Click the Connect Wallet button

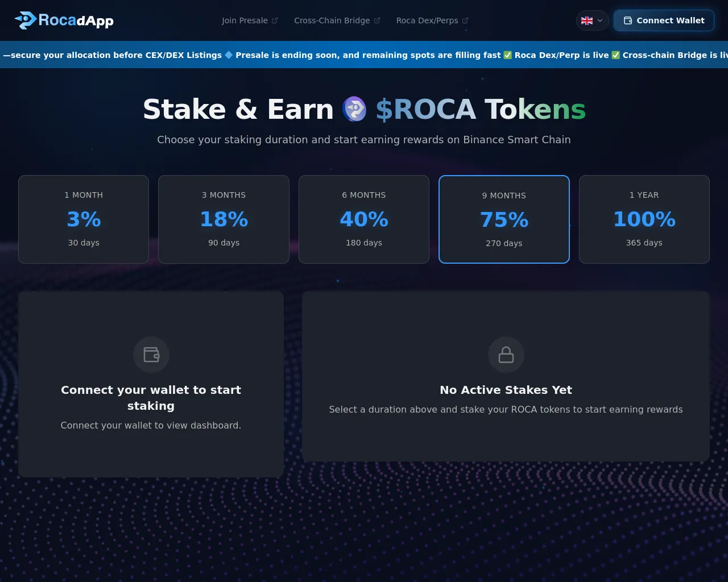(x=664, y=20)
